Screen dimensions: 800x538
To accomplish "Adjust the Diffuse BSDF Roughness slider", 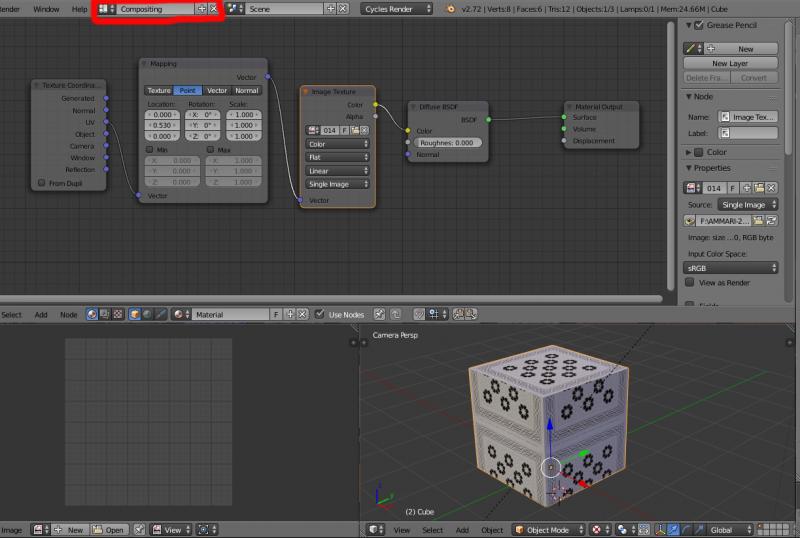I will point(446,143).
